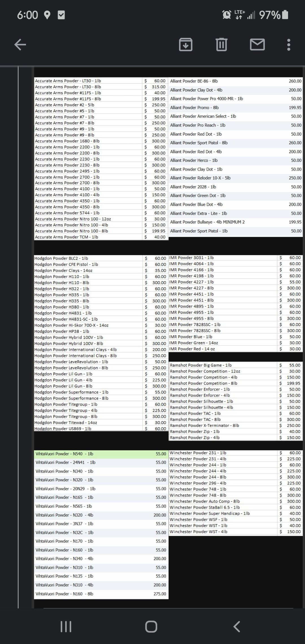Tap Ramshot Powder Zip - 4lb
The image size is (305, 644).
[195, 438]
